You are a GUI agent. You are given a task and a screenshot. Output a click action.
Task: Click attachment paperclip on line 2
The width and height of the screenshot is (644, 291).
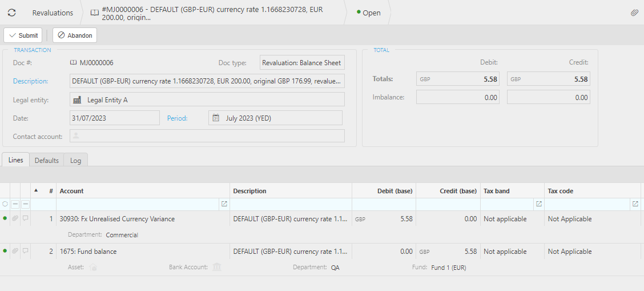(15, 251)
